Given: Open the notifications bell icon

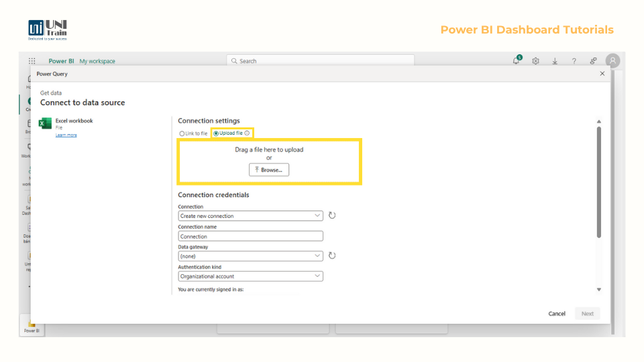Looking at the screenshot, I should [517, 61].
